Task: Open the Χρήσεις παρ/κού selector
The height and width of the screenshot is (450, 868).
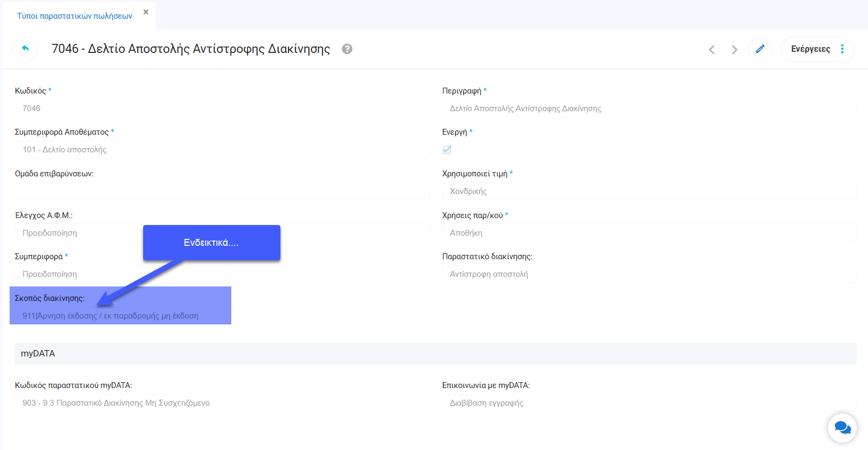Action: pyautogui.click(x=649, y=233)
